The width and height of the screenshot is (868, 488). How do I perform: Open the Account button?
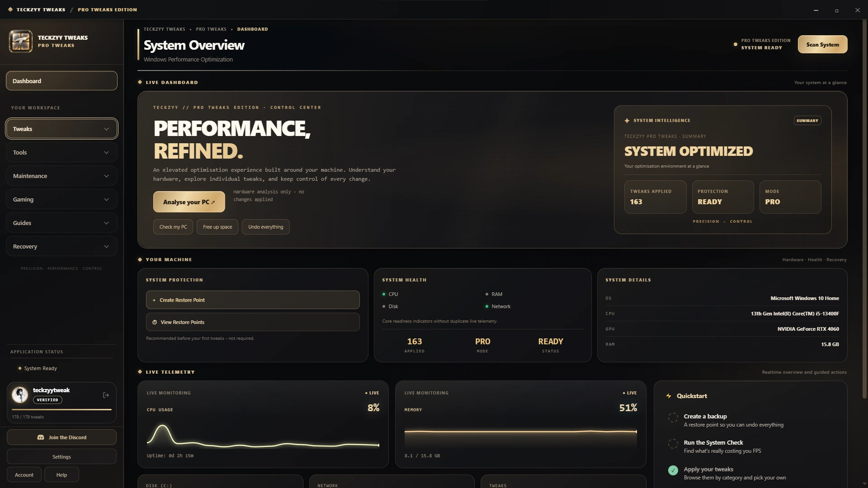coord(24,475)
